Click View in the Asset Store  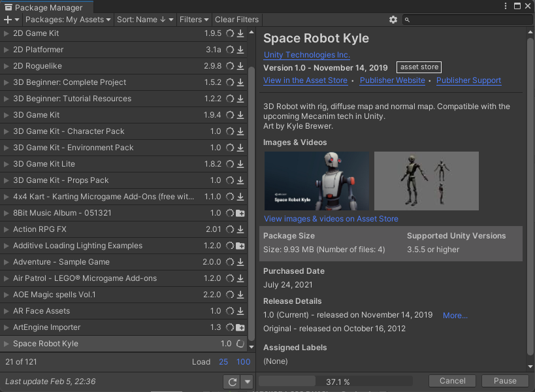click(x=305, y=80)
